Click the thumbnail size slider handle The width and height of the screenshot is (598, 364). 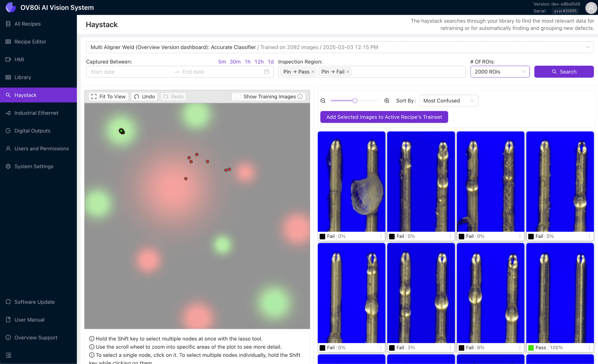coord(355,101)
